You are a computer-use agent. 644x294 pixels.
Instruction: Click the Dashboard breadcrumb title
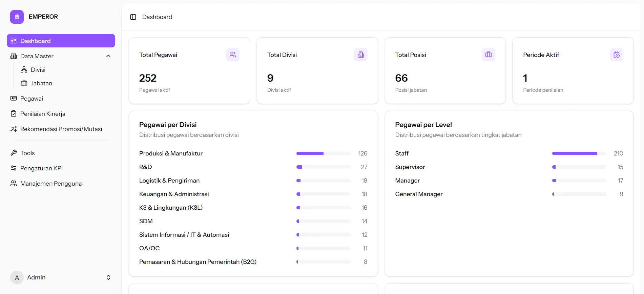[x=157, y=17]
